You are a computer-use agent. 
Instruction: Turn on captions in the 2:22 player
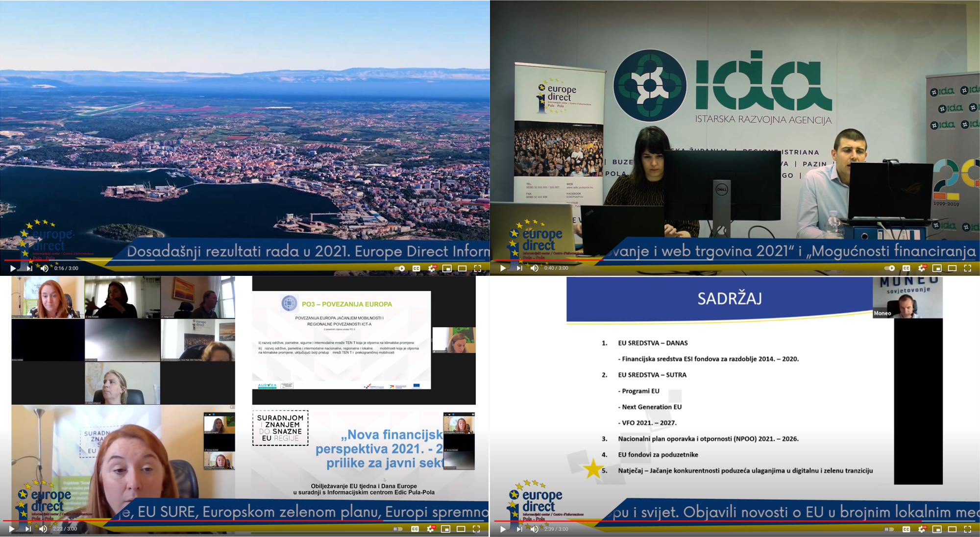(x=415, y=529)
